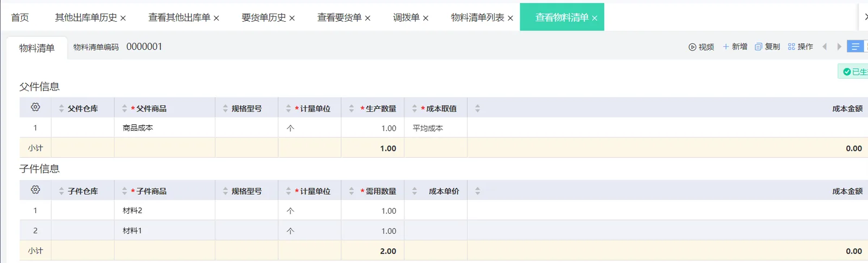Click bill code 0000001
868x263 pixels.
(144, 47)
